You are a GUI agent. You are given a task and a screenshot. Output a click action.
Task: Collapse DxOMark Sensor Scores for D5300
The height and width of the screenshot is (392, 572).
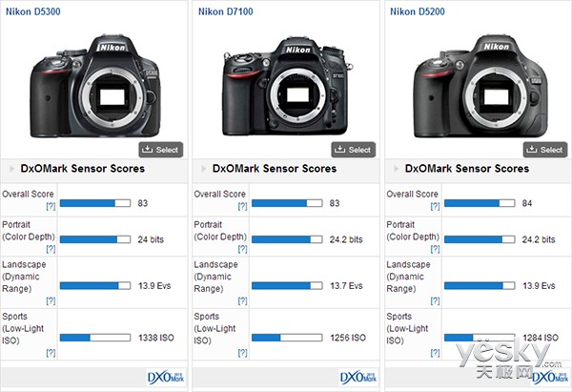click(x=11, y=169)
